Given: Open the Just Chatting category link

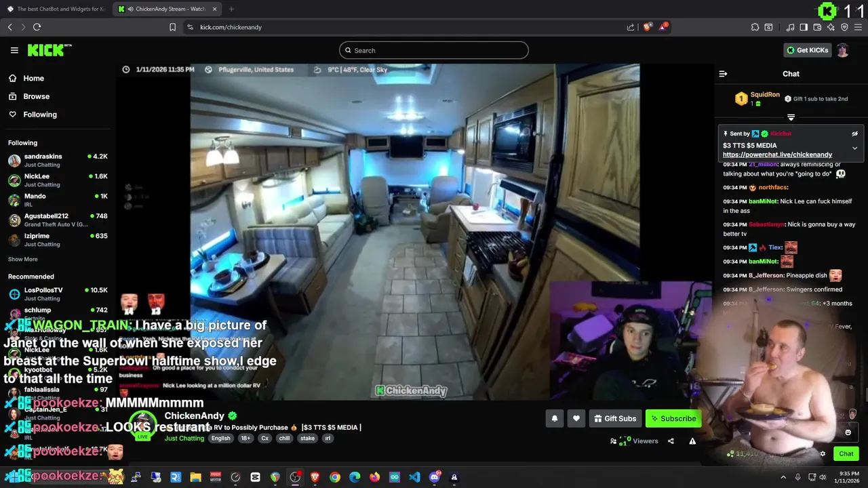Looking at the screenshot, I should [184, 439].
